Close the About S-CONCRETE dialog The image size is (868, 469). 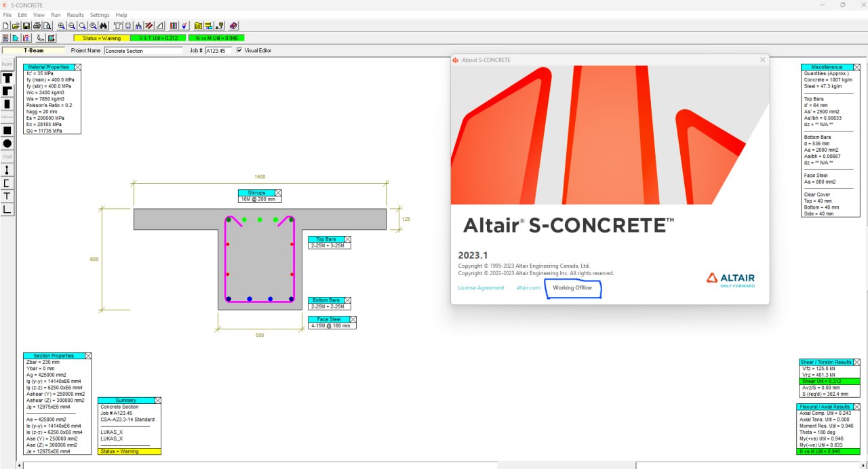762,60
